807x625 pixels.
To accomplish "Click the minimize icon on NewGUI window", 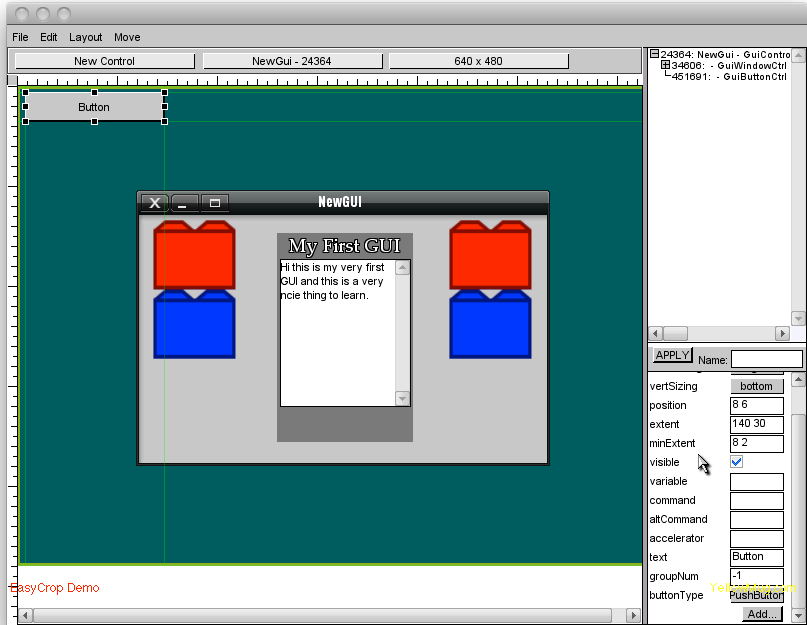I will click(x=184, y=203).
